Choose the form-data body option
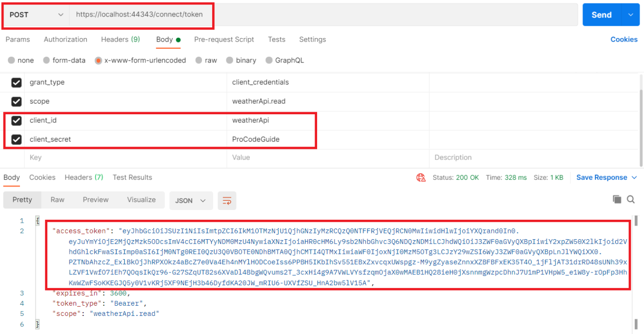This screenshot has width=644, height=334. point(46,61)
